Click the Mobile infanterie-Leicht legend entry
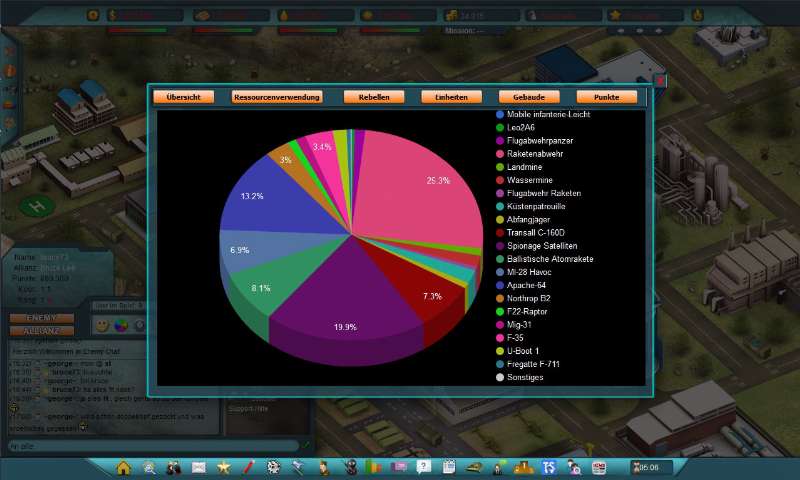Screen dimensions: 800x480 [543, 114]
